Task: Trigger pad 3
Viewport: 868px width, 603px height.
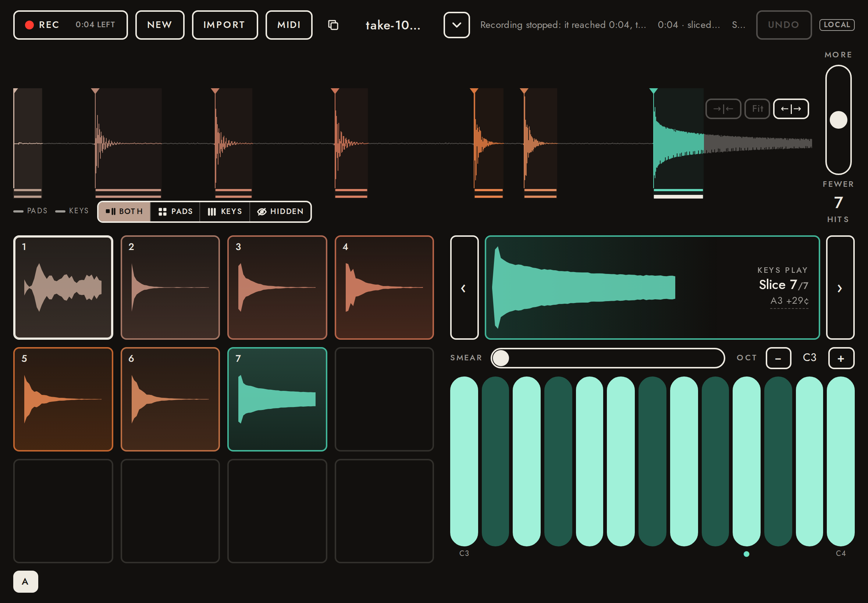Action: 277,288
